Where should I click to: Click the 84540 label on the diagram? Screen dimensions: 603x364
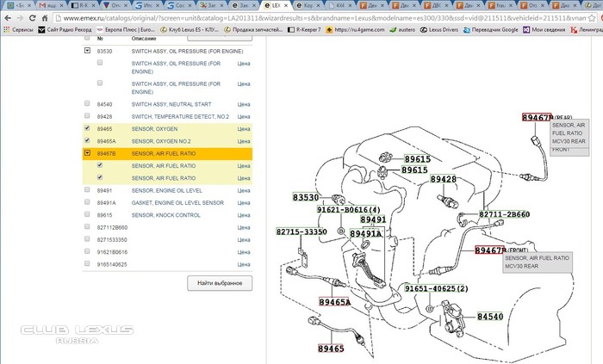[x=490, y=317]
